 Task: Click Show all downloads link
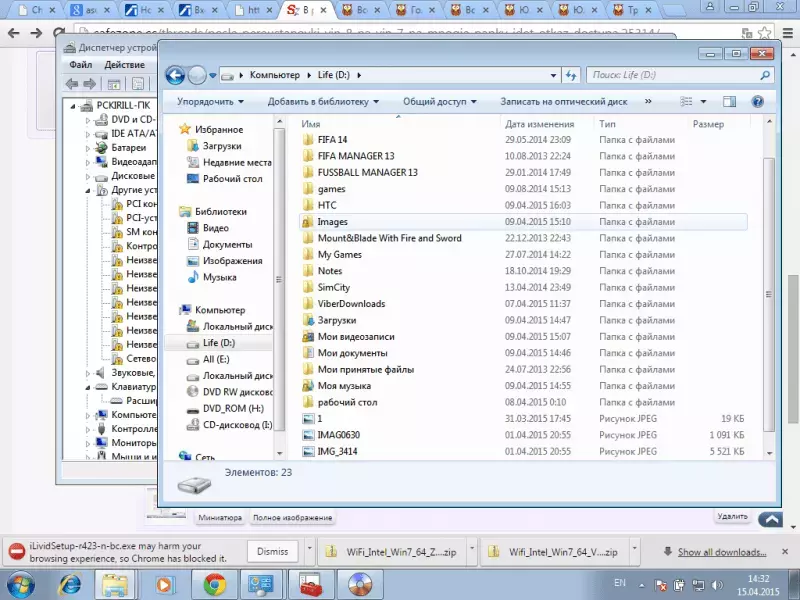[x=721, y=552]
